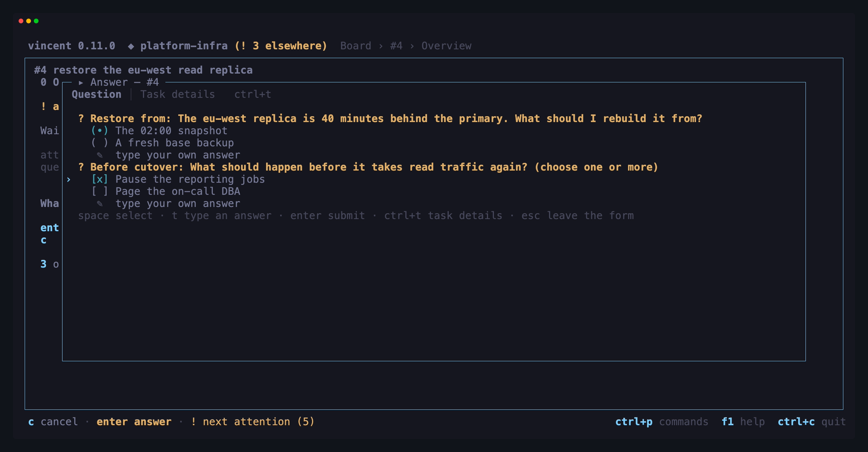Image resolution: width=868 pixels, height=452 pixels.
Task: Click the diamond icon before platform-infra
Action: (x=131, y=46)
